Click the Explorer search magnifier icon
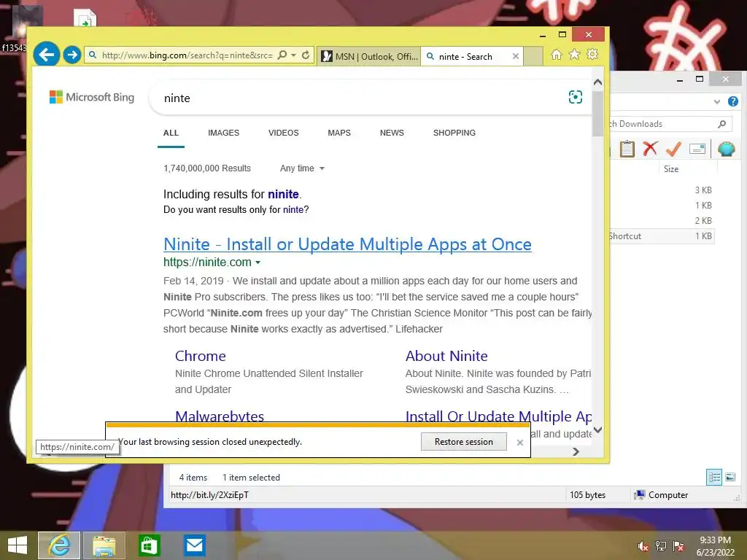Image resolution: width=747 pixels, height=560 pixels. [x=721, y=124]
